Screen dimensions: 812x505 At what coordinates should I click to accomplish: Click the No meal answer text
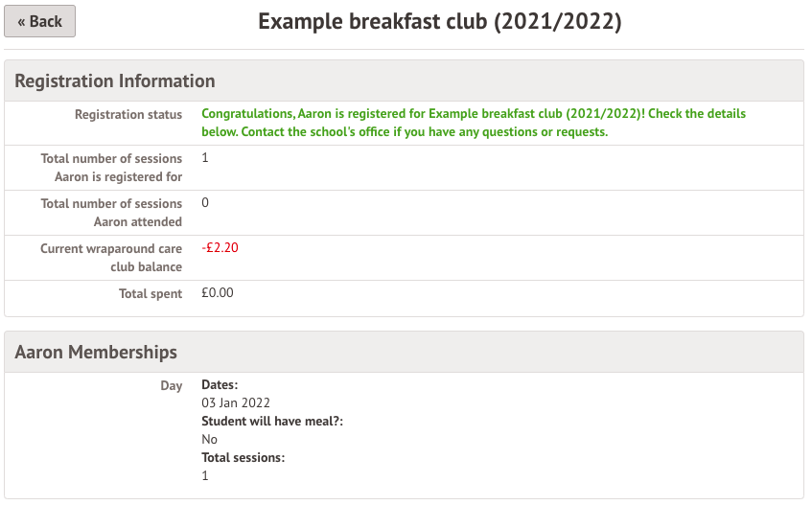pyautogui.click(x=209, y=440)
